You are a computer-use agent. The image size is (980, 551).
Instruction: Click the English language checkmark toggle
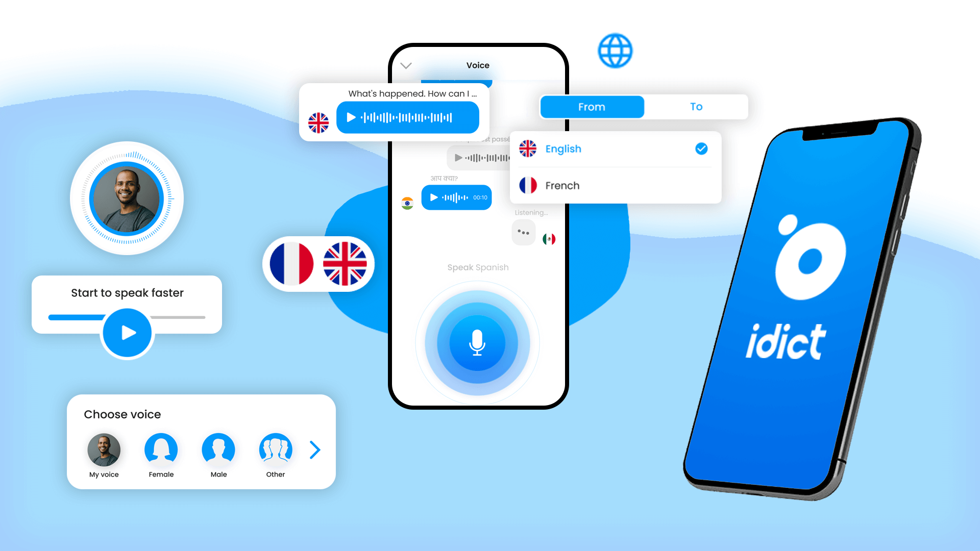[x=701, y=148]
